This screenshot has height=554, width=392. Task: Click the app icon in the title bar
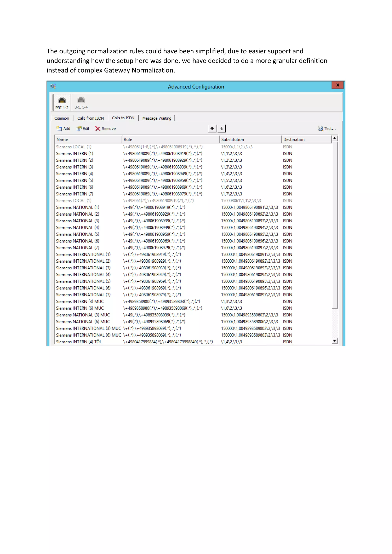coord(53,86)
